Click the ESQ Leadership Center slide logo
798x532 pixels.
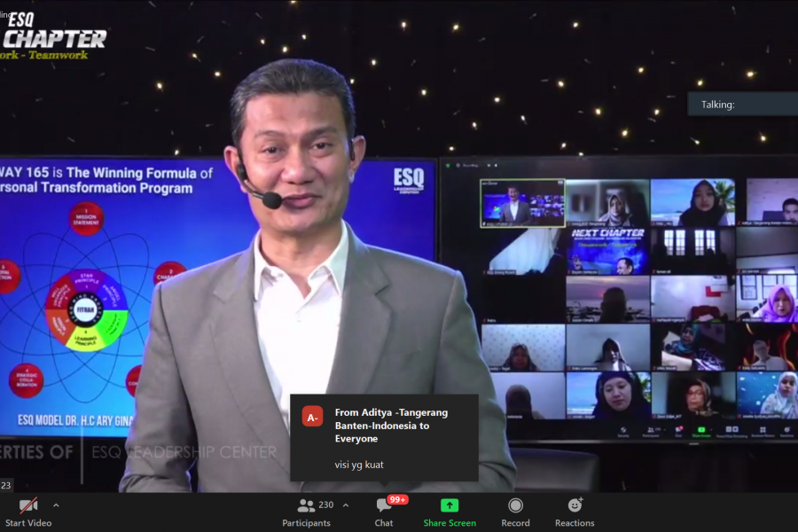point(408,178)
